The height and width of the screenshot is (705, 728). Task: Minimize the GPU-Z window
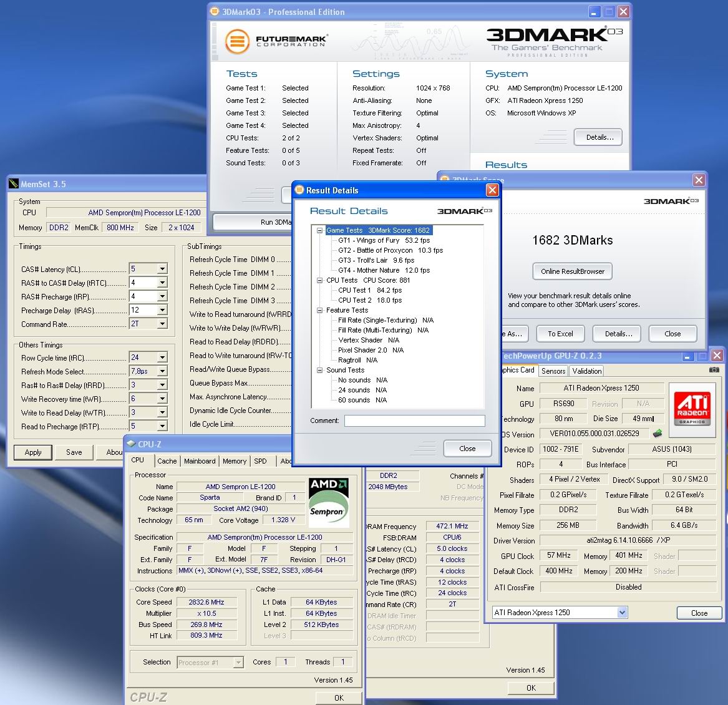(x=687, y=356)
